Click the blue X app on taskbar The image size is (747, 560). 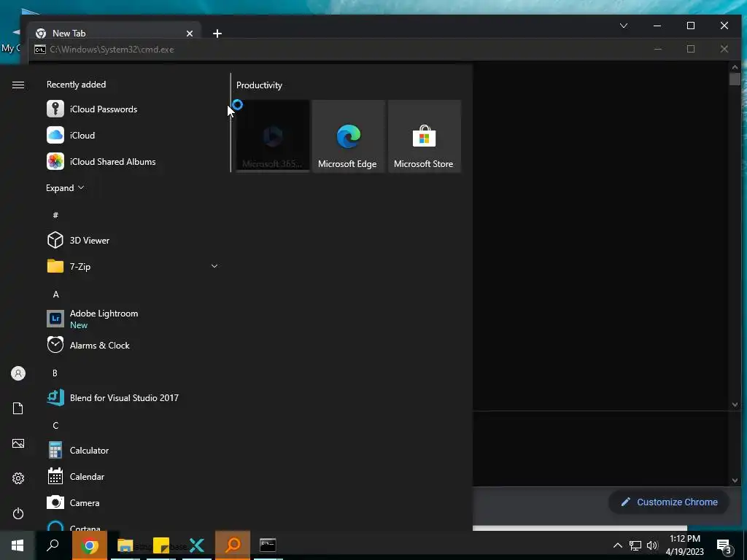click(x=197, y=545)
